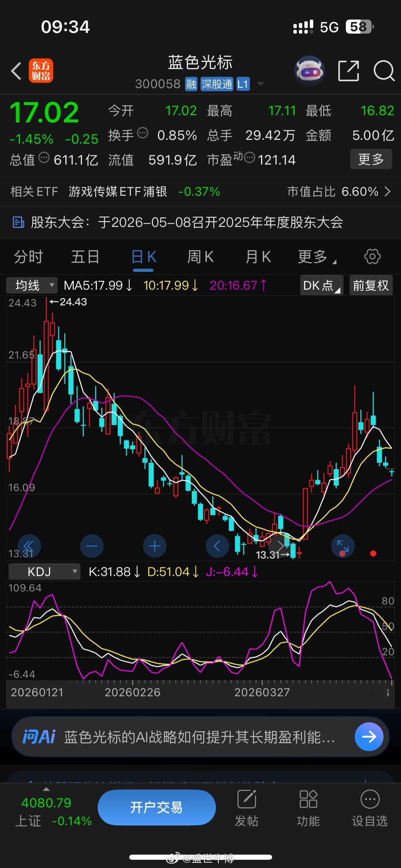Tap the 发帖 post icon
Screen dimensions: 401x868
pyautogui.click(x=247, y=799)
